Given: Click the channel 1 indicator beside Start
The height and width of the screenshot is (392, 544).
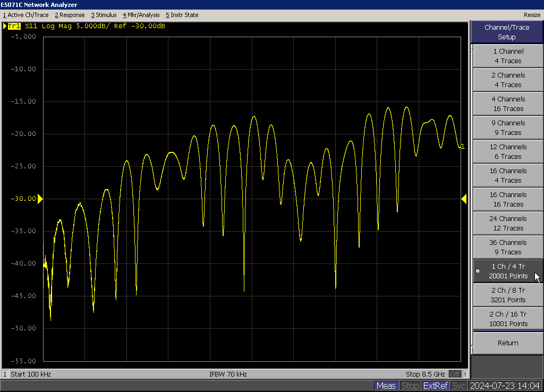Looking at the screenshot, I should (5, 374).
